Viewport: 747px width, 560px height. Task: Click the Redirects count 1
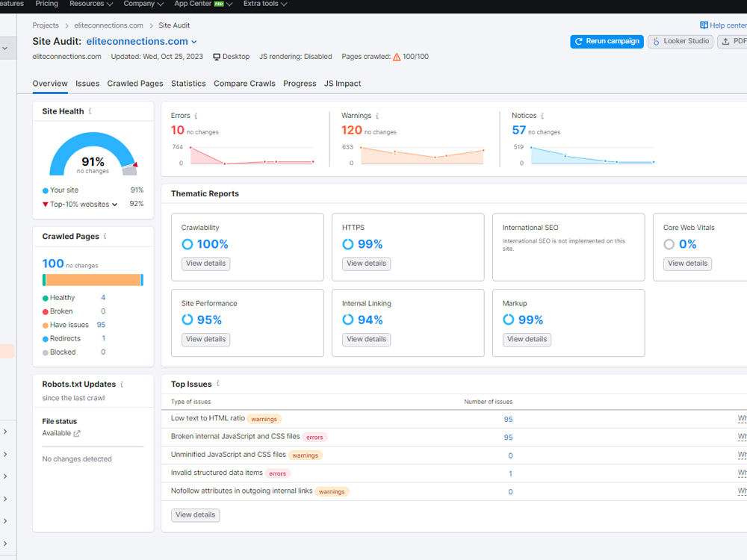103,338
